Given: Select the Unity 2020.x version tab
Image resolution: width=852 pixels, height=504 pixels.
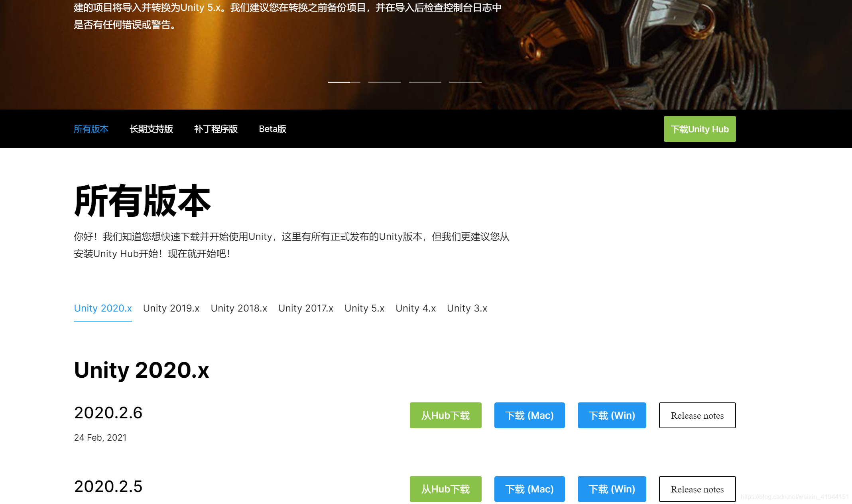Looking at the screenshot, I should tap(103, 308).
